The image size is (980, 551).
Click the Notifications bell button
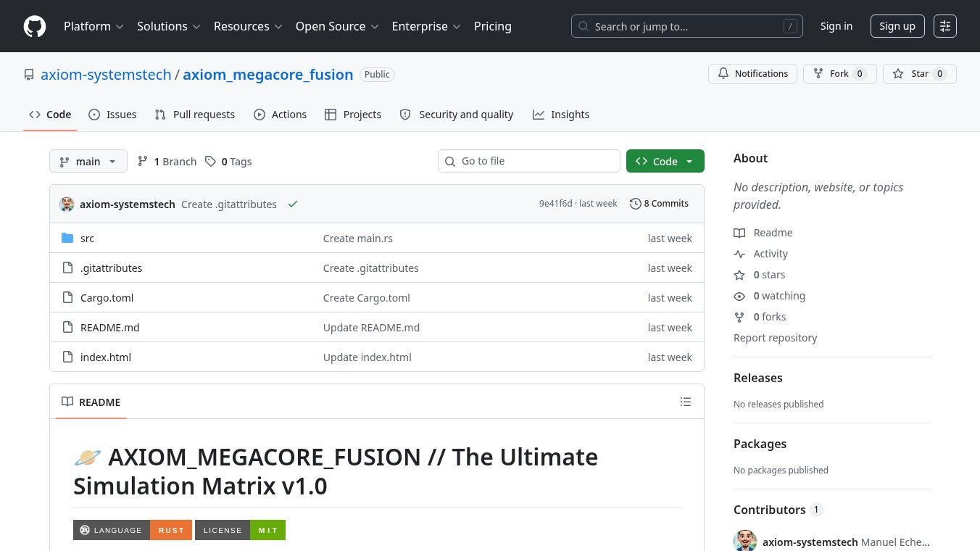click(x=753, y=74)
